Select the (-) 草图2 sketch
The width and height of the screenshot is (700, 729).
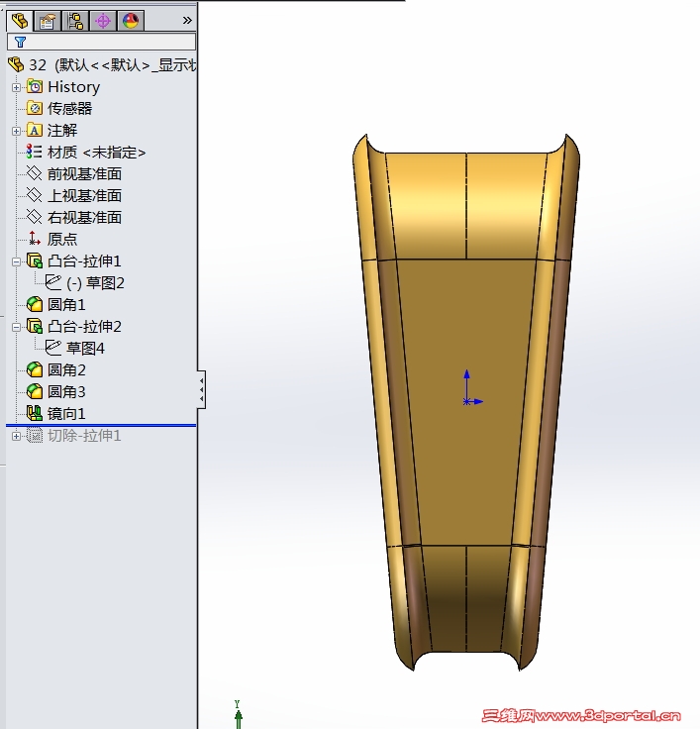click(96, 283)
